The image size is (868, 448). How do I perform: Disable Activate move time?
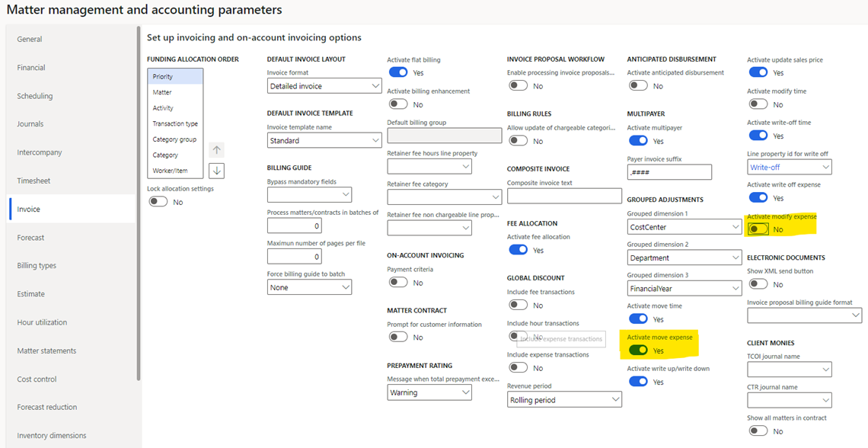[638, 319]
